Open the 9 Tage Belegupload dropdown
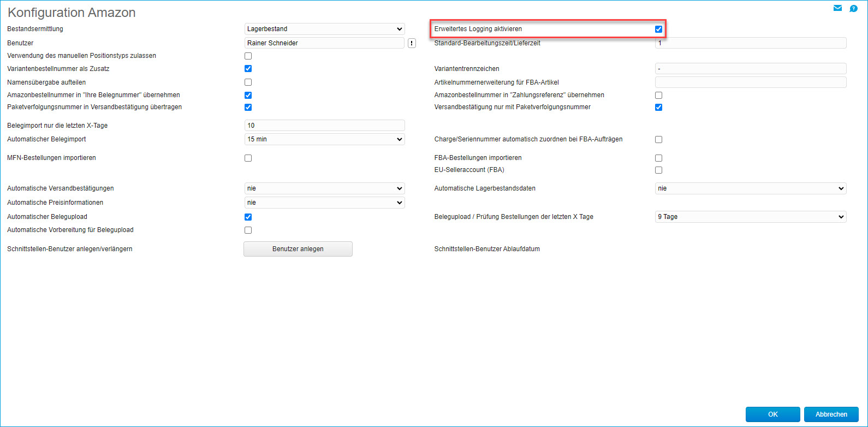868x427 pixels. tap(751, 217)
